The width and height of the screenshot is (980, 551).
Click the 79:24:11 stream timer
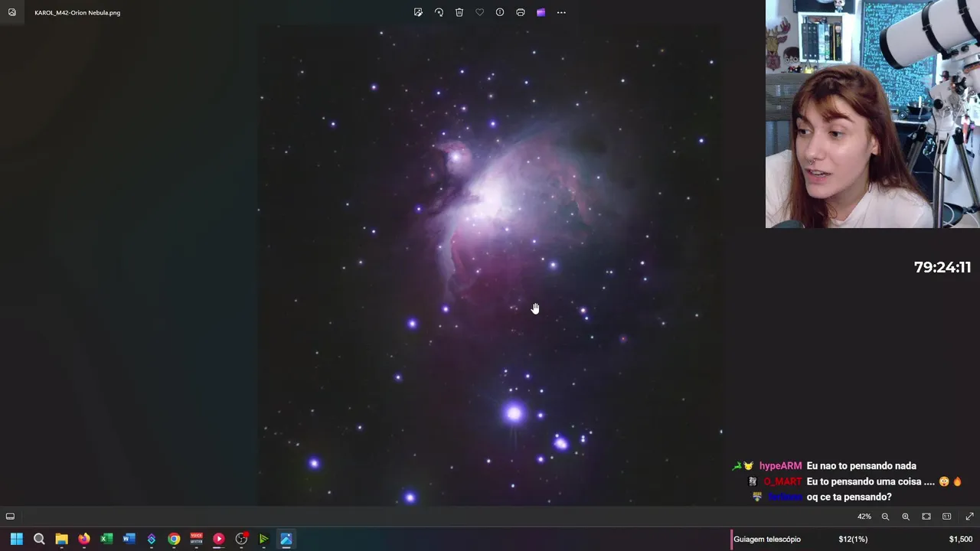point(942,267)
